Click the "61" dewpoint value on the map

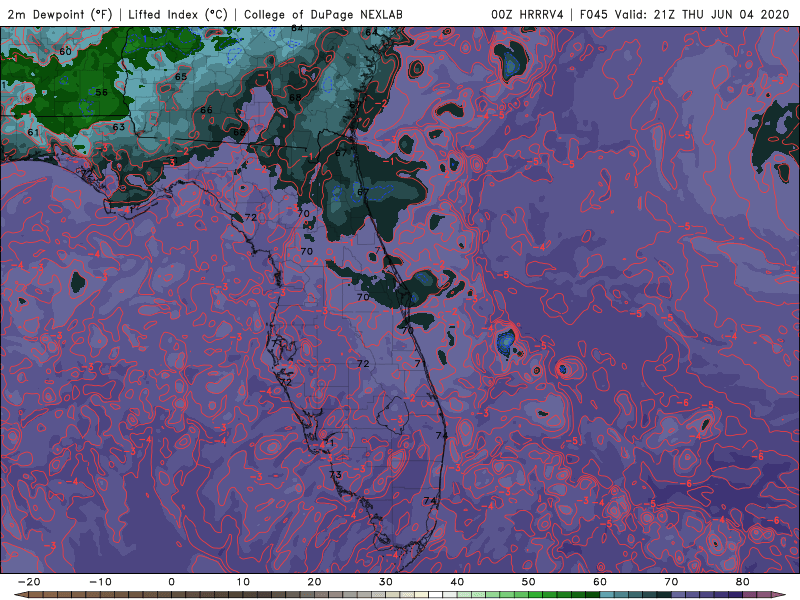[33, 132]
